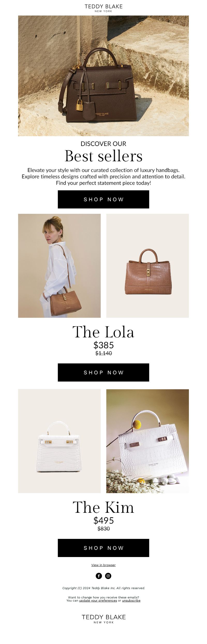Click the Facebook icon in footer
The height and width of the screenshot is (644, 207).
pos(99,576)
